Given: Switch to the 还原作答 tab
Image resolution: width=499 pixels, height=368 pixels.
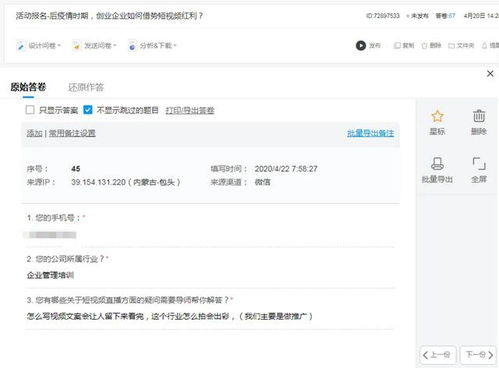Looking at the screenshot, I should tap(86, 87).
